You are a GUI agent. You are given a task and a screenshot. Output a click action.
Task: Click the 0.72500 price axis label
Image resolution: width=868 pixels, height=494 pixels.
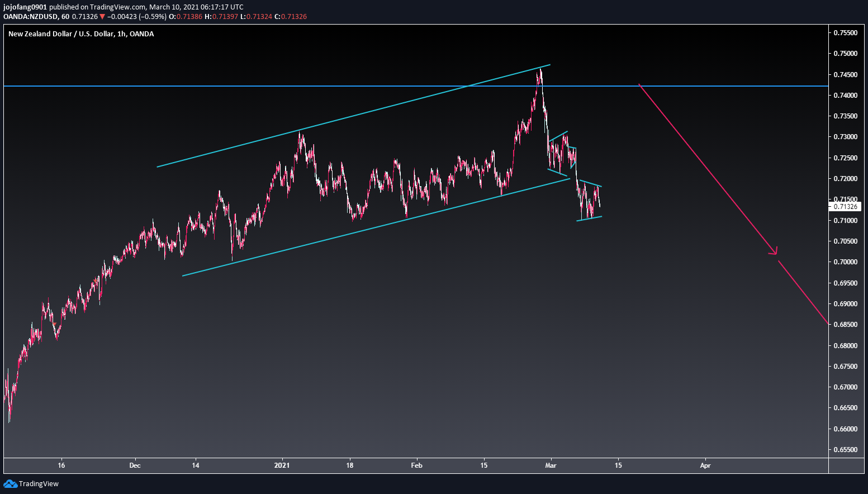(845, 158)
